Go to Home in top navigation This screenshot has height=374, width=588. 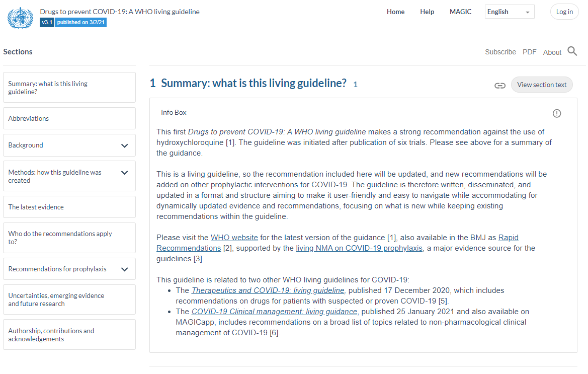(x=396, y=12)
